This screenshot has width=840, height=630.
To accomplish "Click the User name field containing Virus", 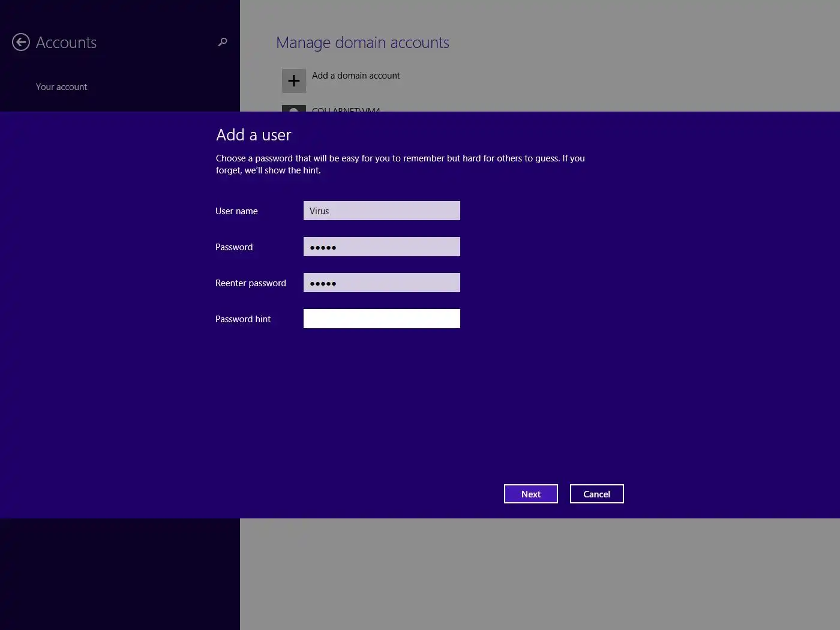I will (382, 211).
